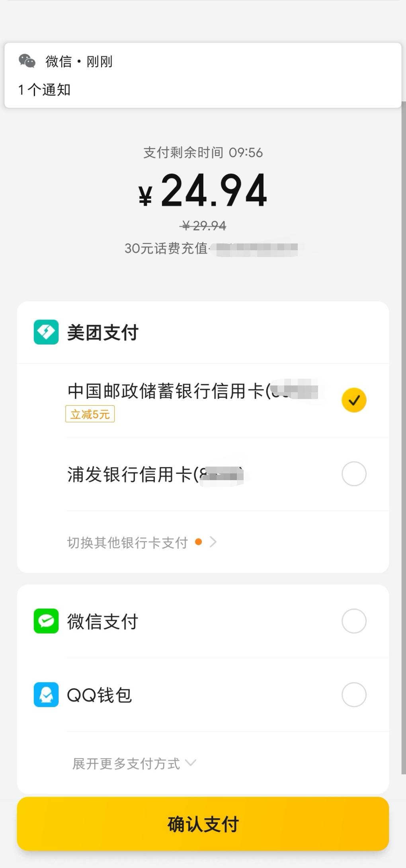406x868 pixels.
Task: Tap the yellow checkmark icon
Action: (354, 400)
